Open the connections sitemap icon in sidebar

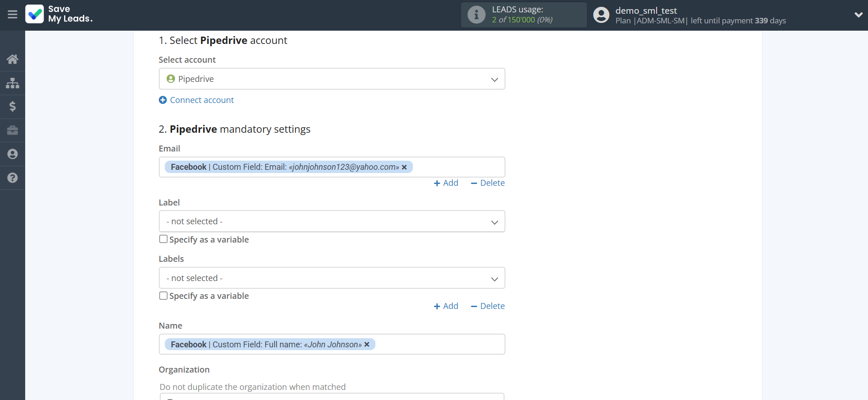click(12, 83)
